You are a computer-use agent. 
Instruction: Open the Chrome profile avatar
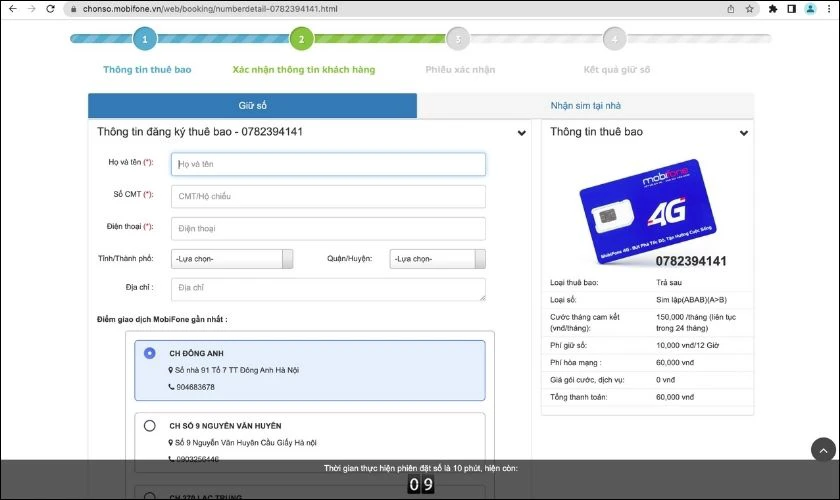(810, 8)
